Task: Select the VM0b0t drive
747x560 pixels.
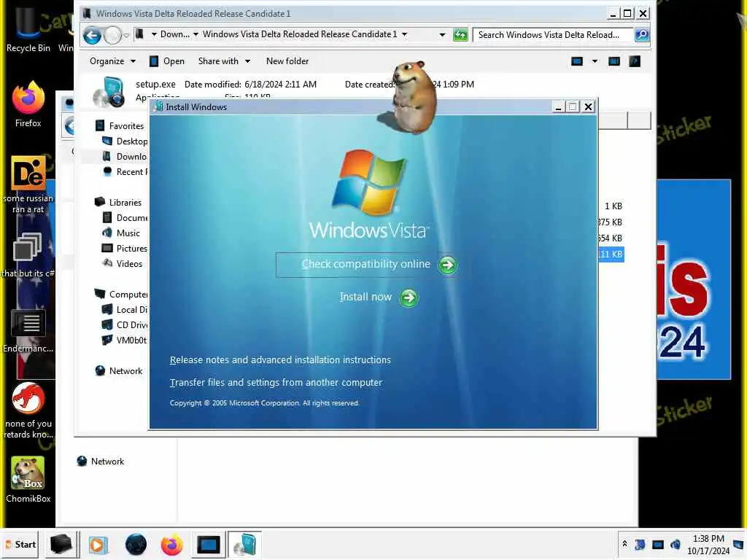Action: [x=125, y=340]
